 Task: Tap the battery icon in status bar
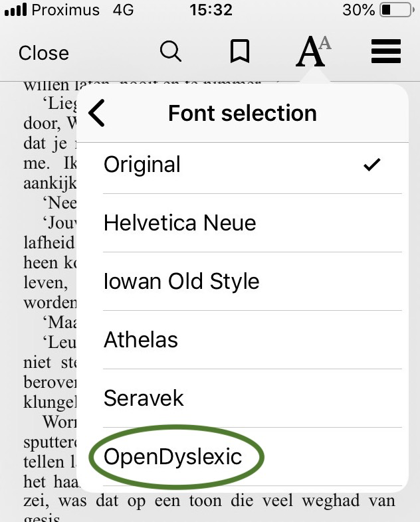pos(397,11)
